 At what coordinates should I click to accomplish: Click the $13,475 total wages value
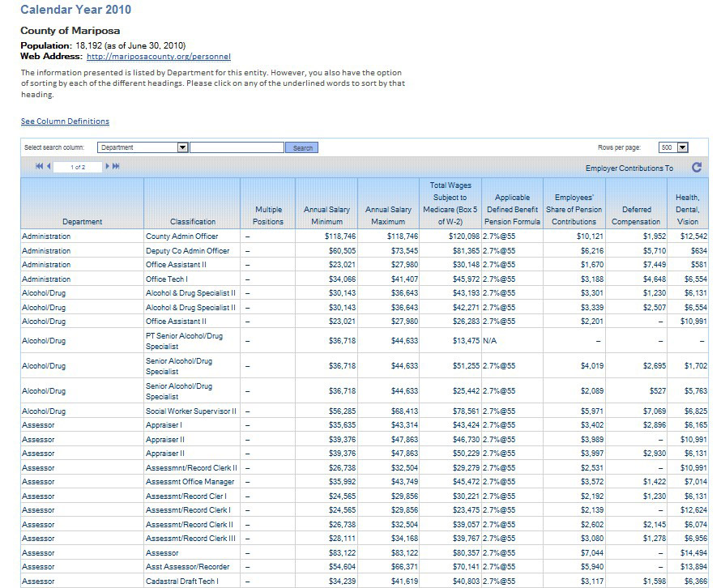(466, 341)
